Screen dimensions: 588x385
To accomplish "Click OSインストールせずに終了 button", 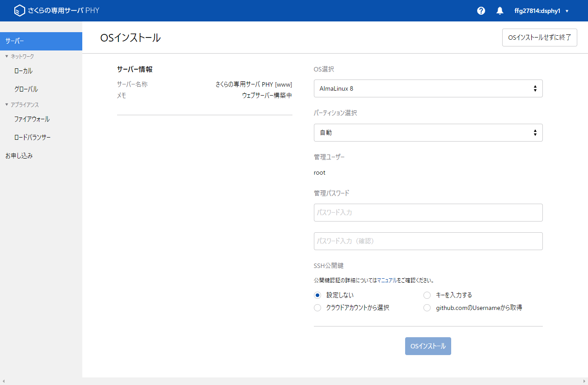I will pyautogui.click(x=539, y=38).
